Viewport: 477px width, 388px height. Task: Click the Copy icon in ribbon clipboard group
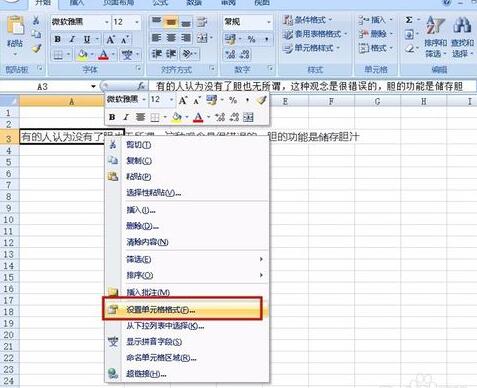coord(36,34)
